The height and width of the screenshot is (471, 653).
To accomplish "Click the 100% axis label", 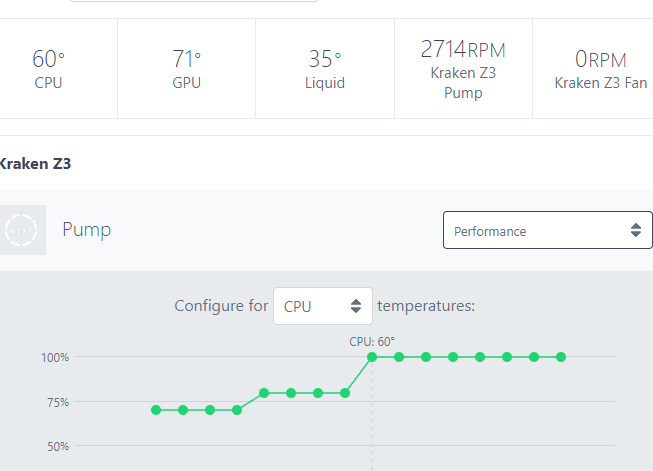I will (x=55, y=357).
